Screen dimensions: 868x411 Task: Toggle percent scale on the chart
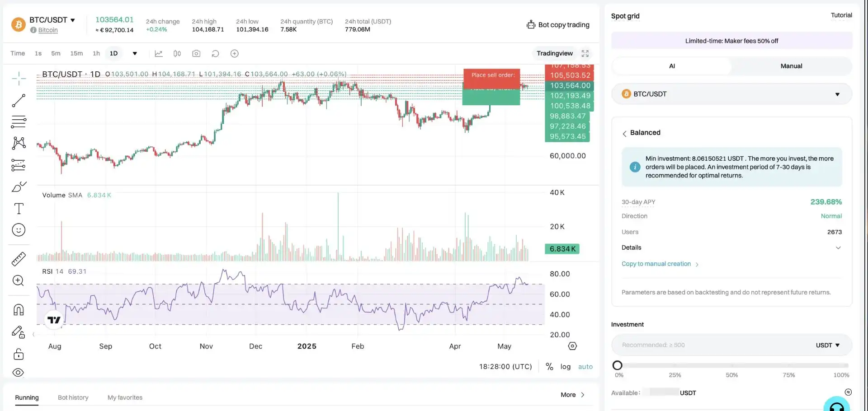tap(549, 367)
